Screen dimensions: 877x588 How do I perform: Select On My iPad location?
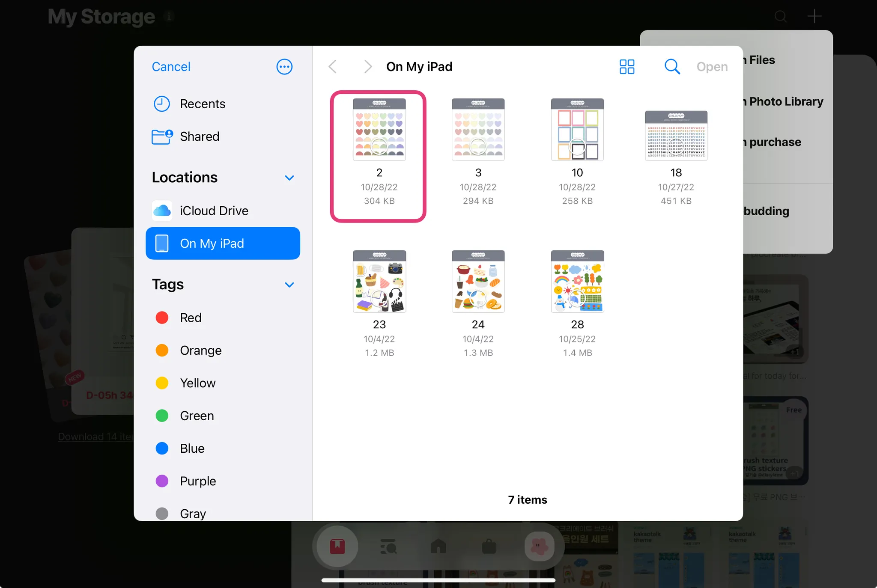point(223,243)
